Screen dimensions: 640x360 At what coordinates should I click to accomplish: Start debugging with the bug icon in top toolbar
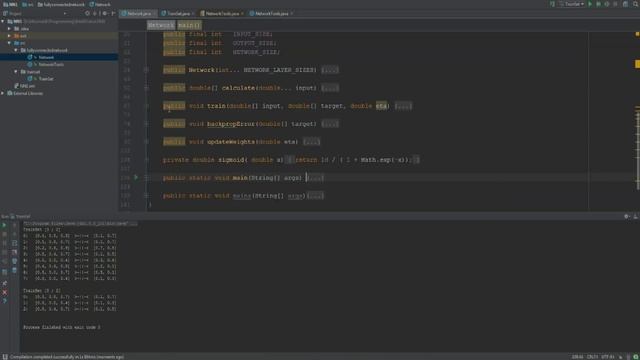click(598, 4)
